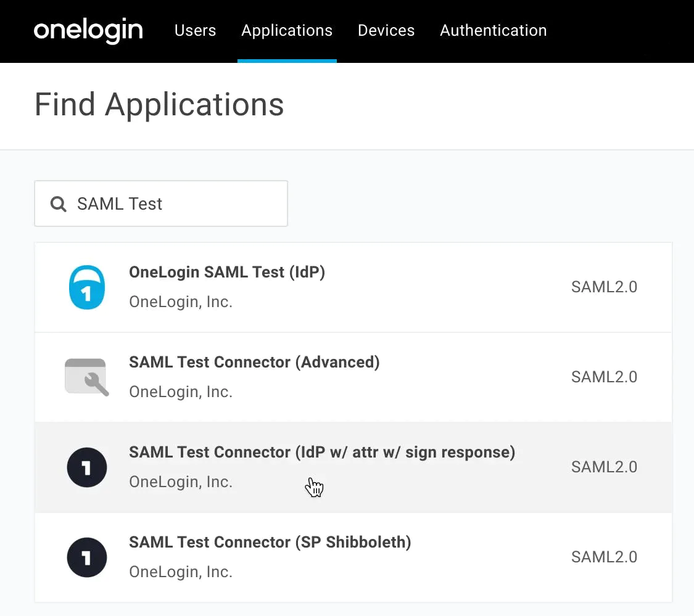Open the Devices menu
694x616 pixels.
click(386, 31)
